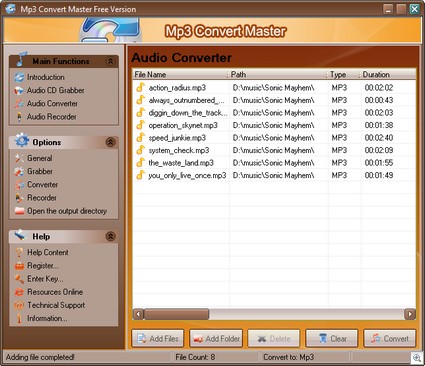Collapse the Main Functions panel

(x=110, y=61)
